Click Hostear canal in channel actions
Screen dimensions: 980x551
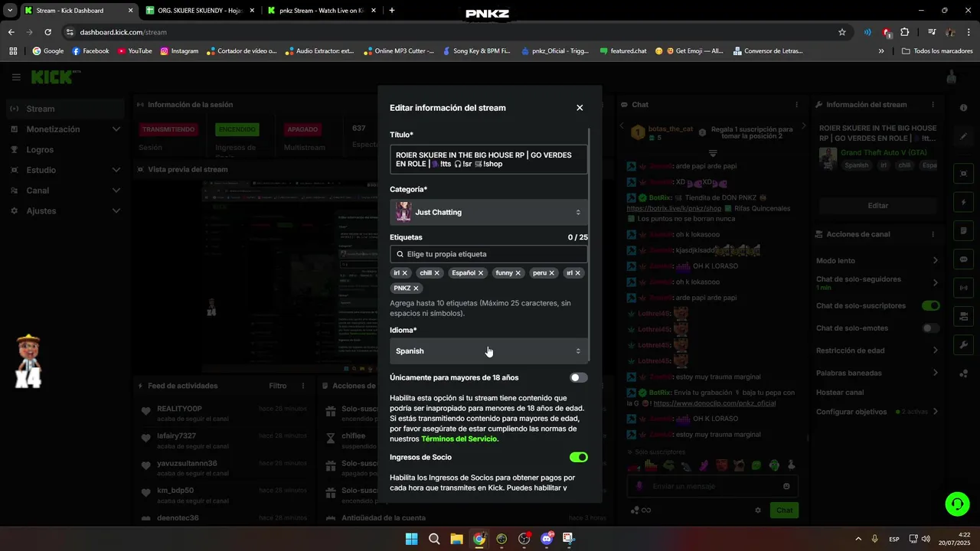pos(840,393)
